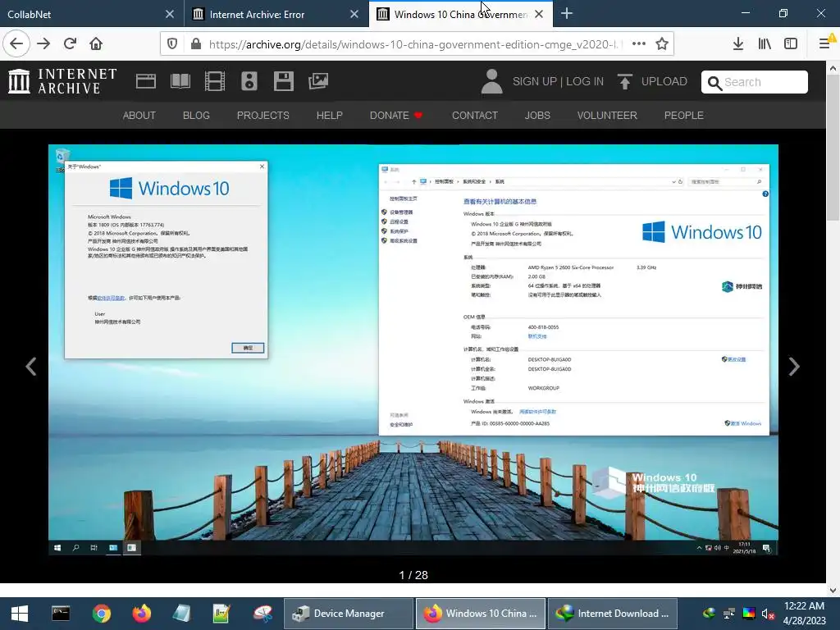Launch Command Prompt from the taskbar
The height and width of the screenshot is (630, 840).
point(61,614)
